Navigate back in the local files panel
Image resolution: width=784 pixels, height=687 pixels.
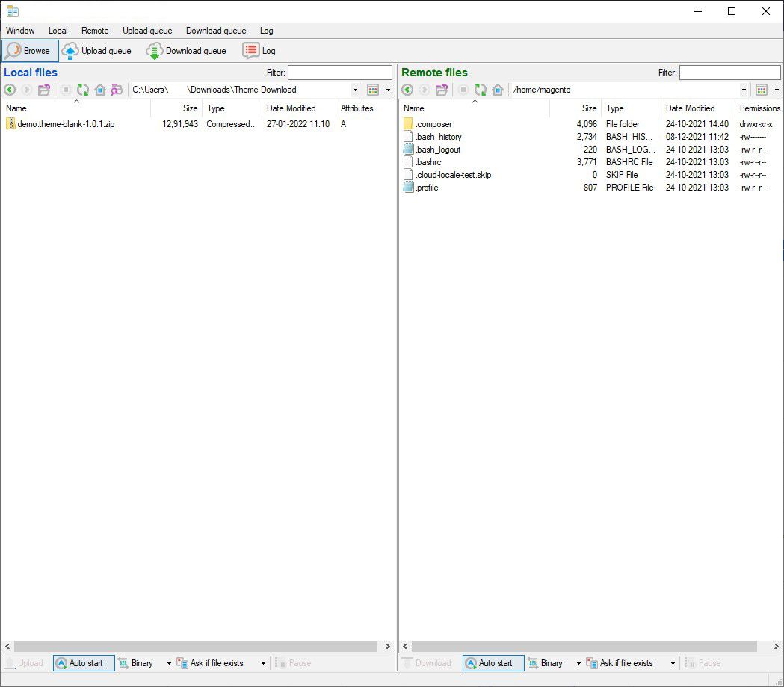(10, 89)
